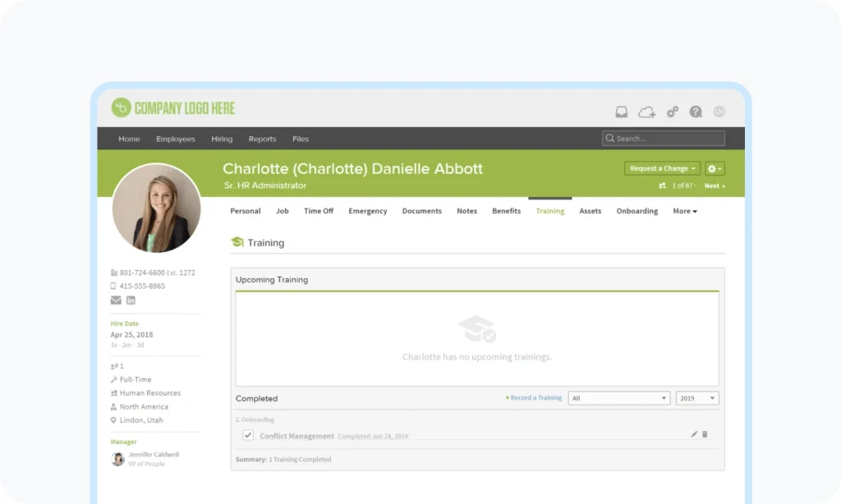This screenshot has width=841, height=504.
Task: Open the 2019 year filter dropdown
Action: pos(696,398)
